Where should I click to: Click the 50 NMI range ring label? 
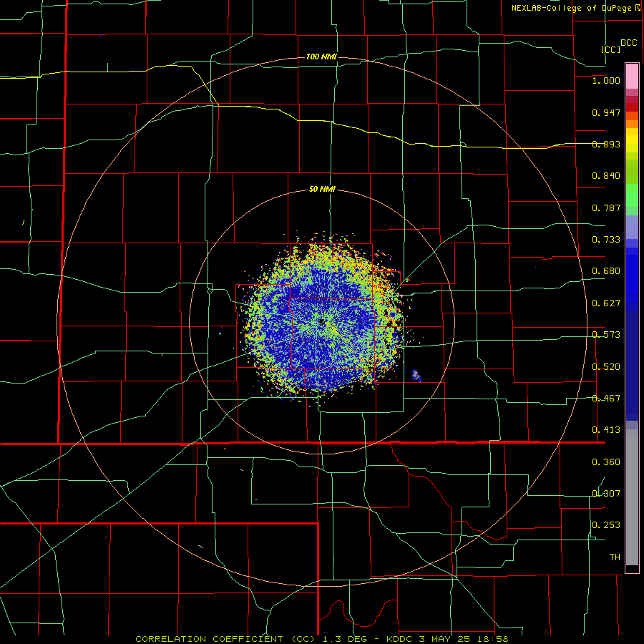322,190
